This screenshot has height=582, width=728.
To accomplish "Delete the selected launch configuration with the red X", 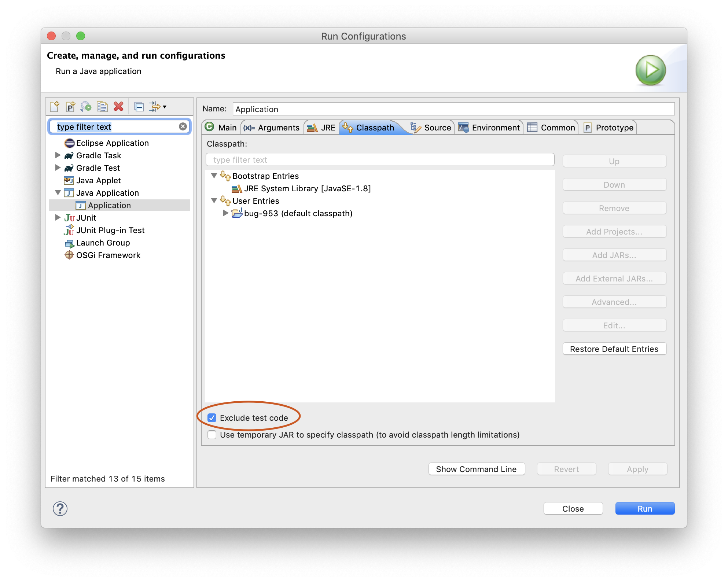I will click(118, 107).
